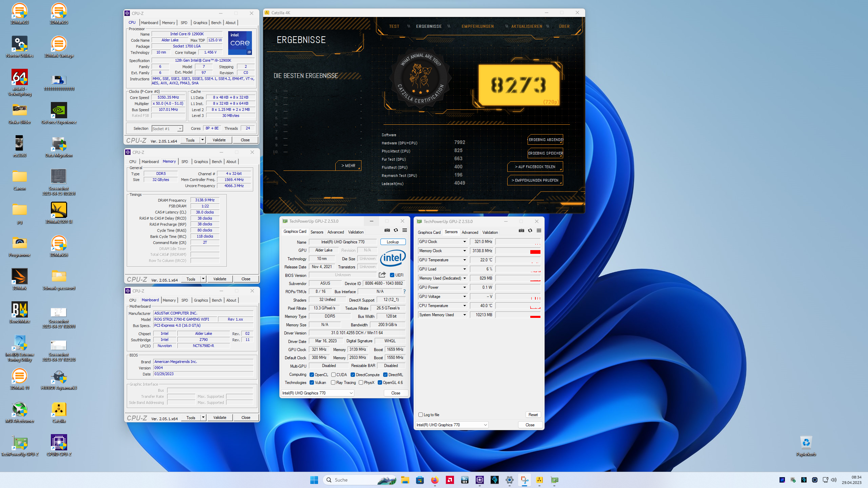This screenshot has width=868, height=488.
Task: Click the Bus Interface question mark in GPU-Z
Action: [404, 291]
